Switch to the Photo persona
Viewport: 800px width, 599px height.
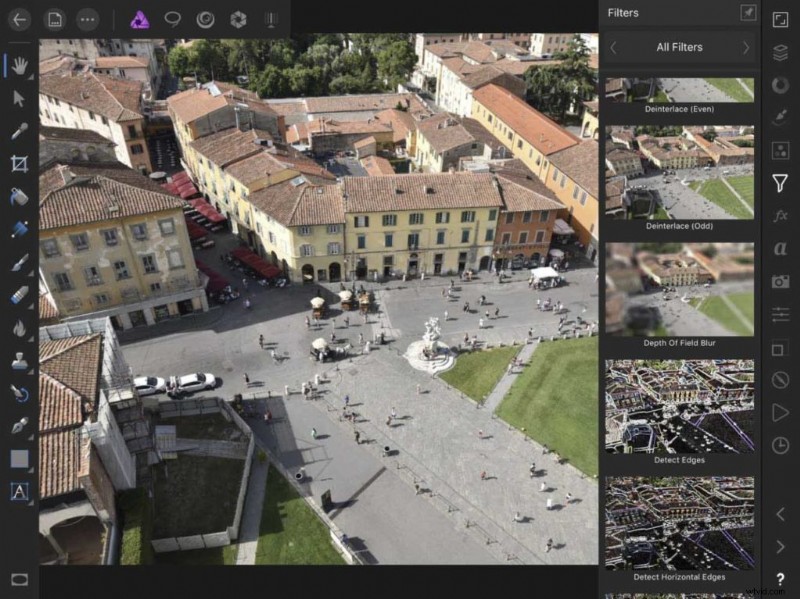tap(140, 19)
